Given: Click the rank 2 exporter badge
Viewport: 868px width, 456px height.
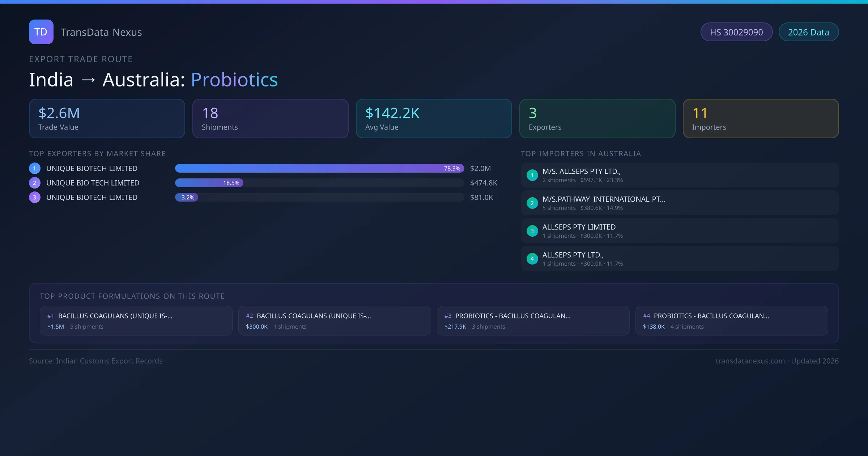Looking at the screenshot, I should click(x=35, y=183).
